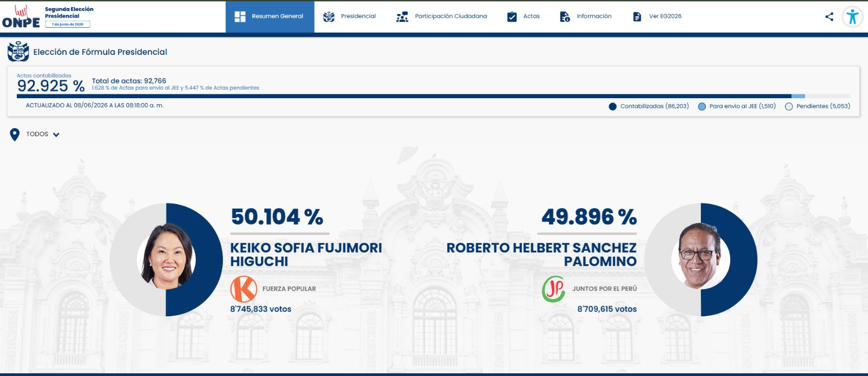Click the chevron arrow beside TODOS
Screen dimensions: 868x376
pos(56,135)
